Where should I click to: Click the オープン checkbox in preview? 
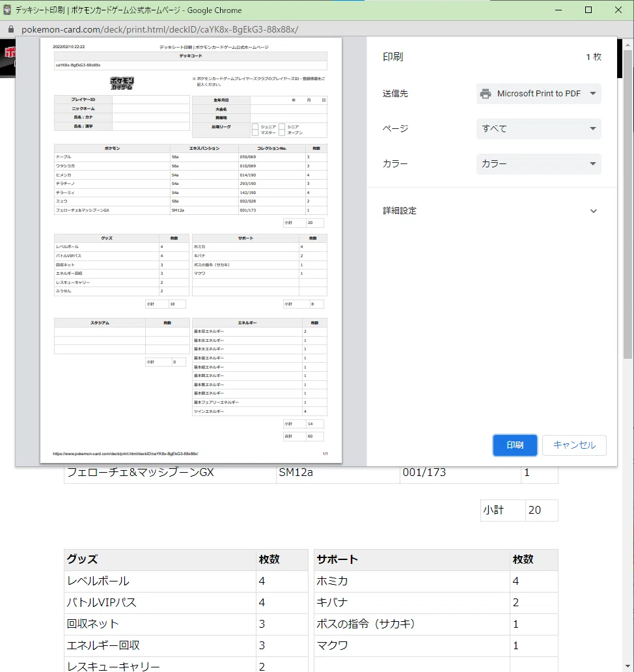282,133
